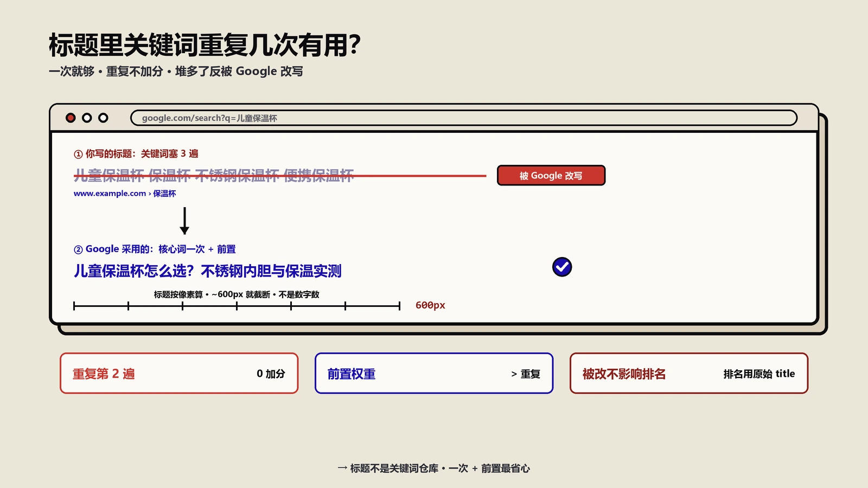Select the 前置权重 card
The width and height of the screenshot is (868, 488).
[434, 373]
